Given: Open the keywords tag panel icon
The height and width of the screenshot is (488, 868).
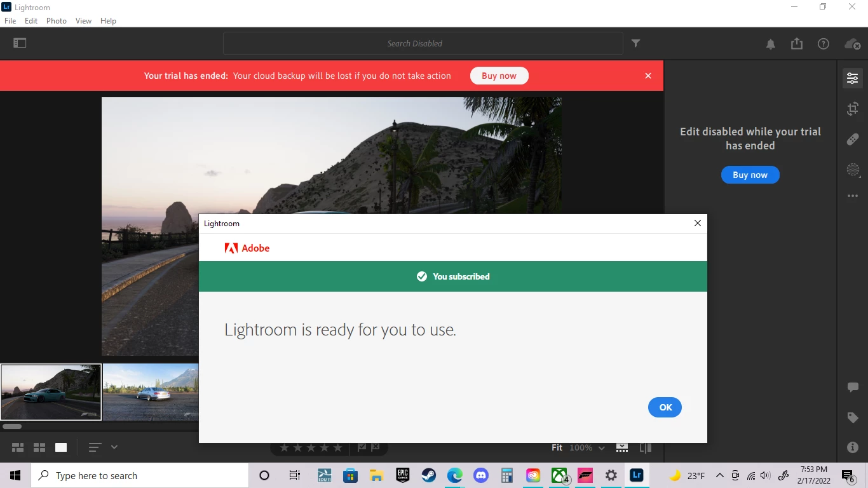Looking at the screenshot, I should click(x=853, y=417).
